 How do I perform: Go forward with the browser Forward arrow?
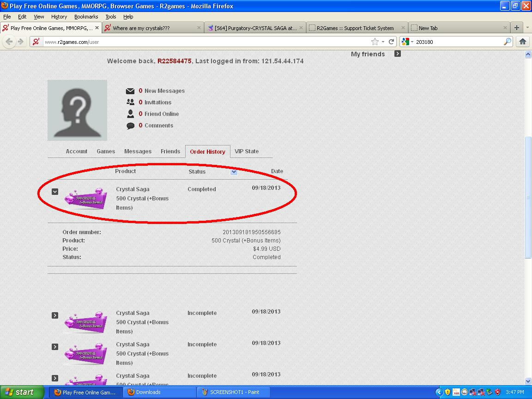[x=21, y=42]
